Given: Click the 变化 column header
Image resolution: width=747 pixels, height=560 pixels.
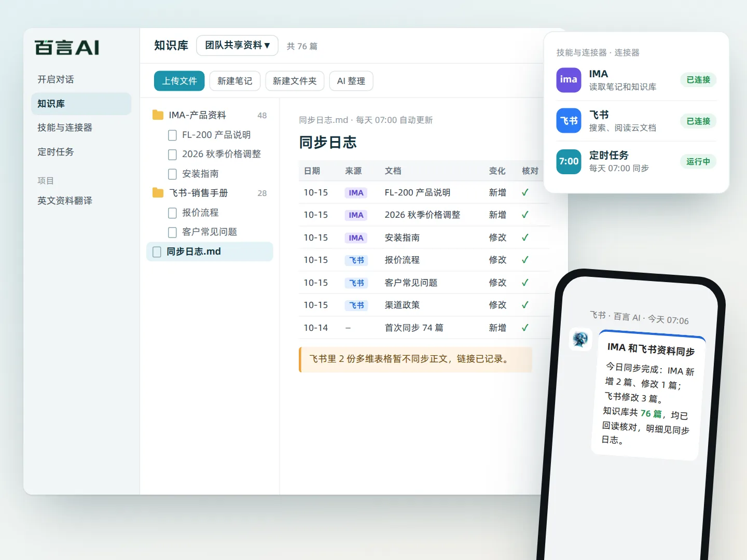Looking at the screenshot, I should tap(497, 171).
